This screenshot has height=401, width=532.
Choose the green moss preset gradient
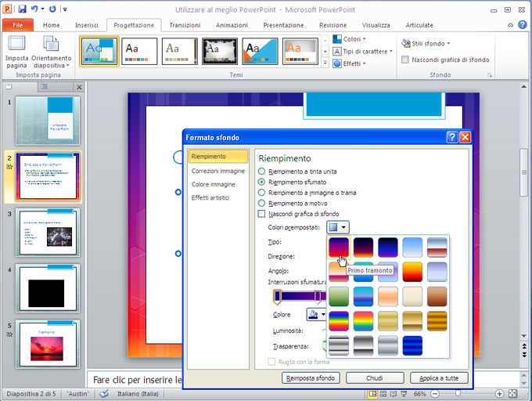point(339,296)
